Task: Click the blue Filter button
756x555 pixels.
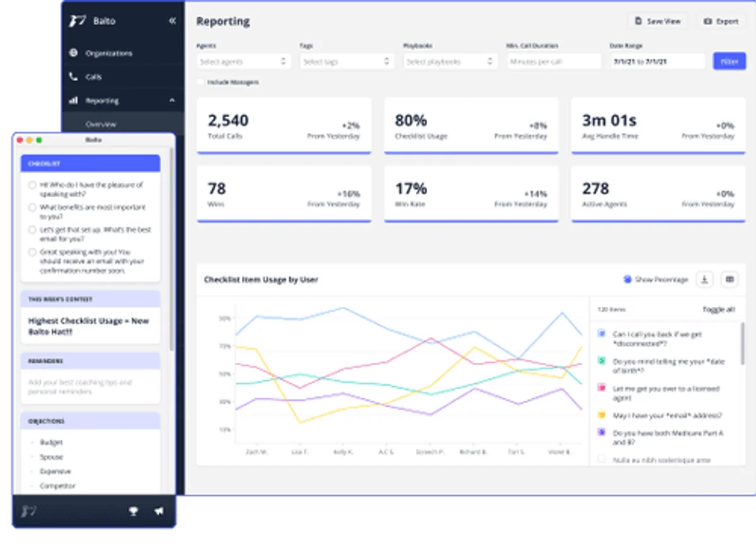Action: tap(729, 61)
